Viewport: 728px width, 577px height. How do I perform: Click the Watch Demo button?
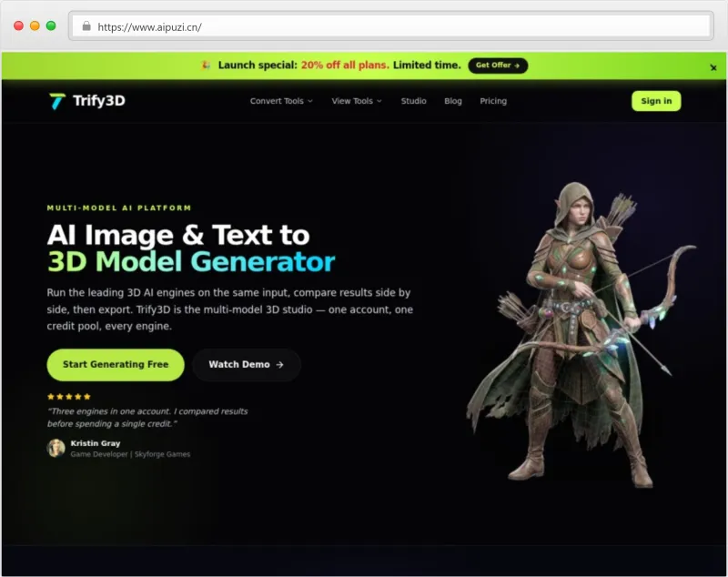coord(246,364)
